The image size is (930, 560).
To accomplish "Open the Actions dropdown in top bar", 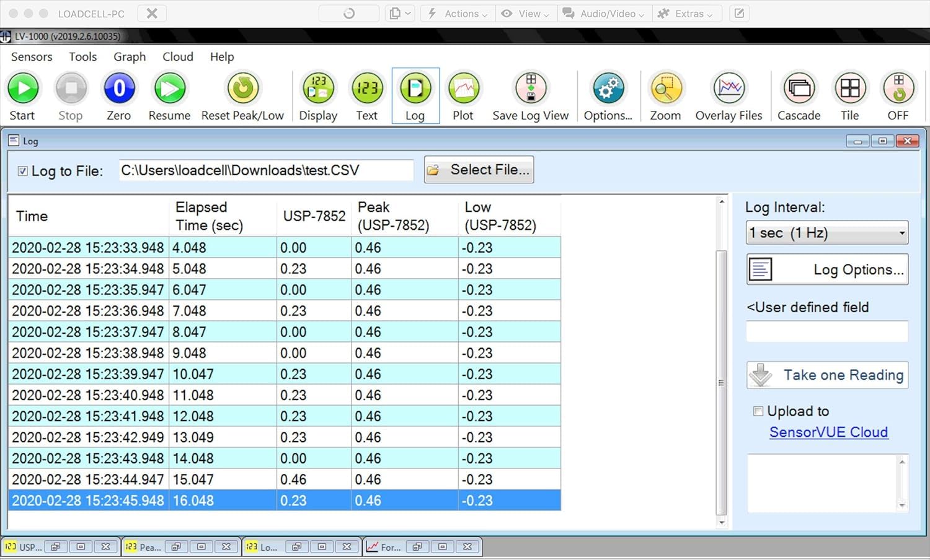I will point(458,14).
